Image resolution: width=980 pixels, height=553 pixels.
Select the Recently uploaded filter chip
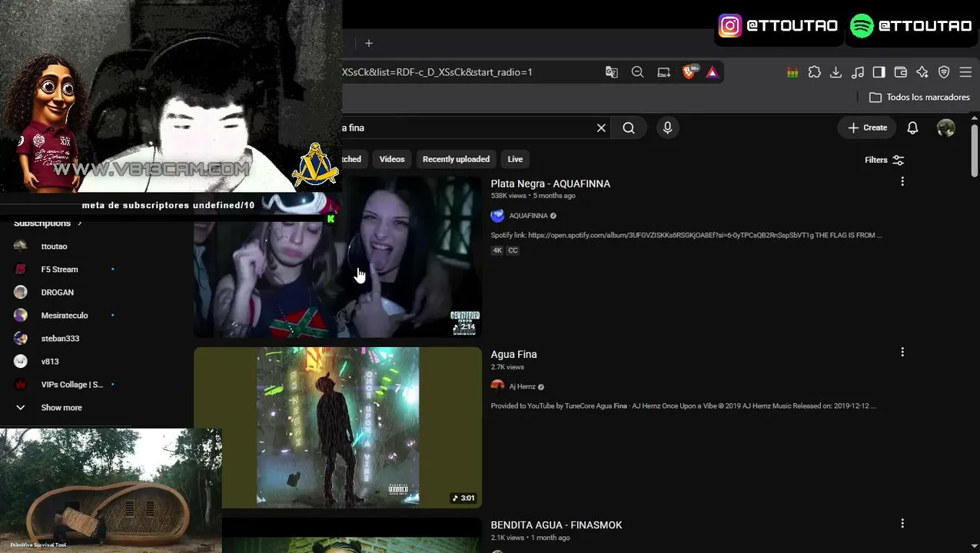coord(456,159)
